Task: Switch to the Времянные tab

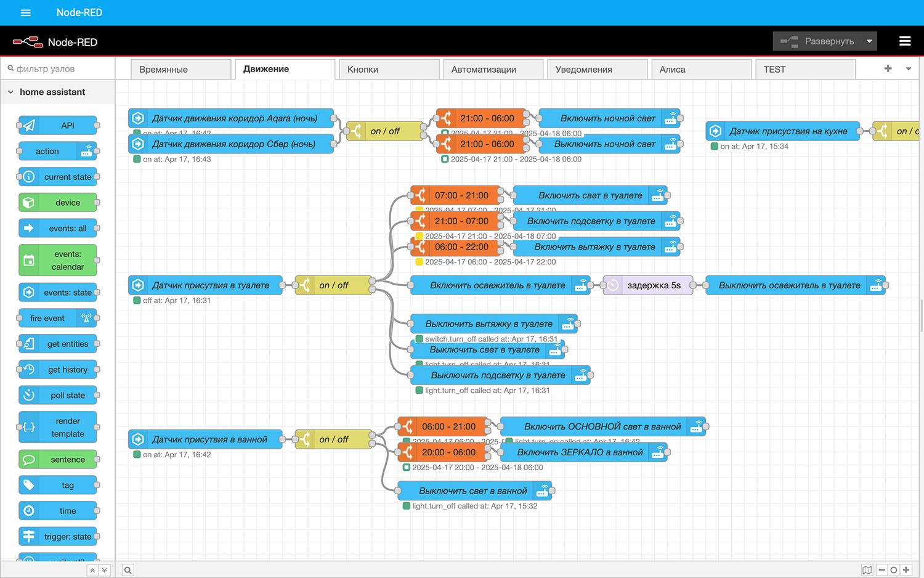Action: pos(181,70)
